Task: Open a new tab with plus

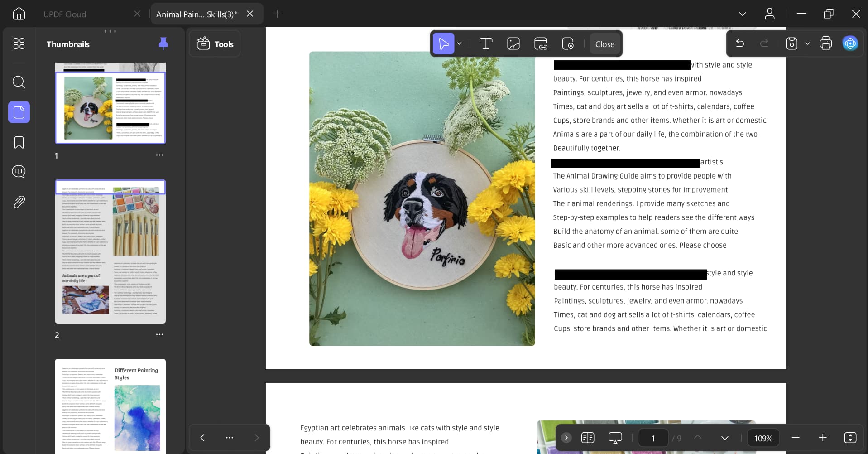Action: point(277,14)
